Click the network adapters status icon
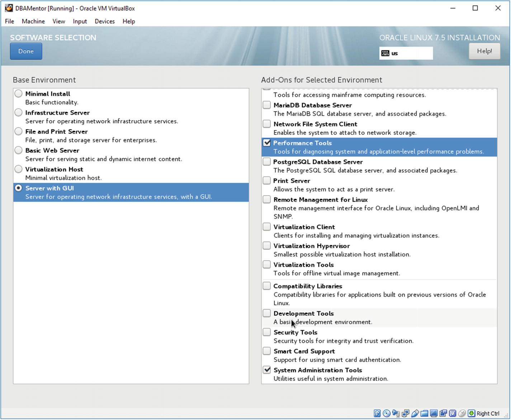Screen dimensions: 511x420 point(406,413)
